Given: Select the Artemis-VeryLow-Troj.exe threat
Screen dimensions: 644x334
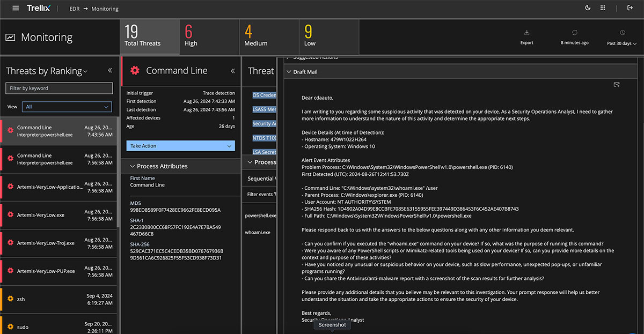Looking at the screenshot, I should 46,243.
